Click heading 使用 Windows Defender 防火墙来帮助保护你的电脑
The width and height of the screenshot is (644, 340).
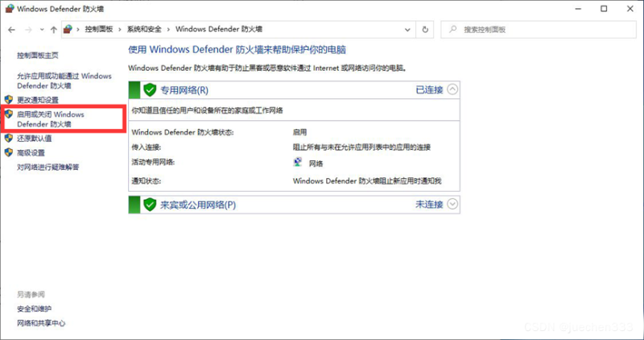click(237, 50)
